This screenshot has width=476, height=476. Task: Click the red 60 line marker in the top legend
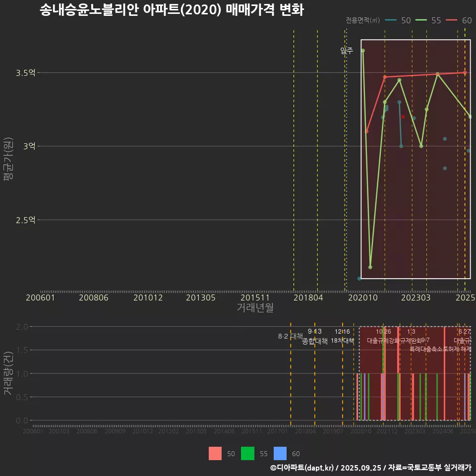(x=451, y=20)
